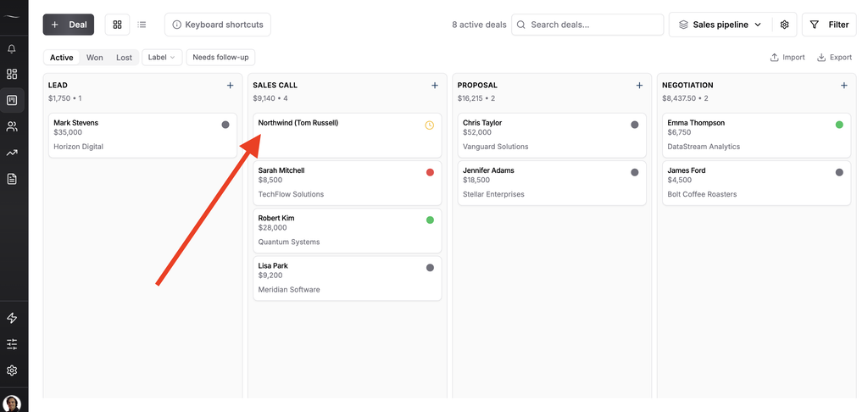The height and width of the screenshot is (412, 868).
Task: Show Won deals tab
Action: click(x=95, y=58)
